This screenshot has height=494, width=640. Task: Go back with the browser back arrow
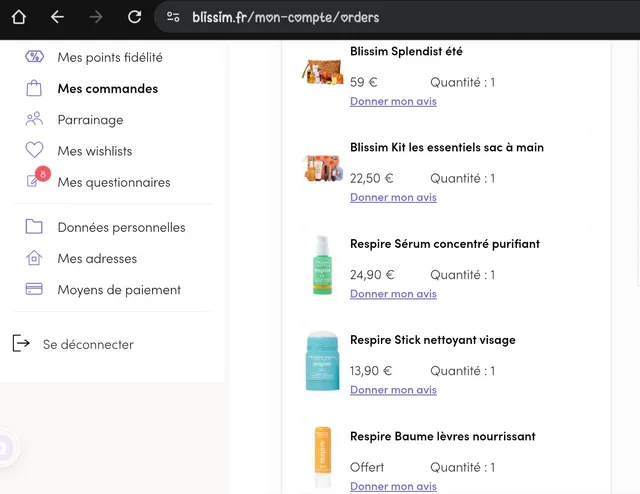point(57,17)
